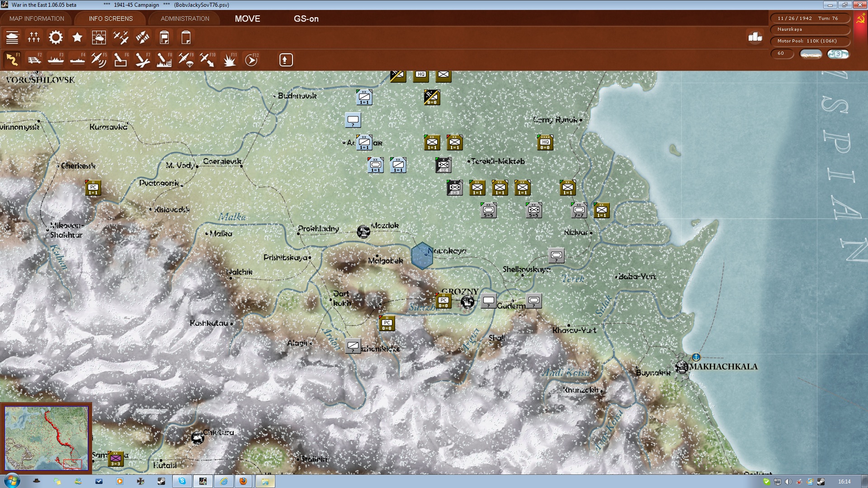Click the Mozdok town resource icon
Image resolution: width=868 pixels, height=488 pixels.
tap(363, 231)
